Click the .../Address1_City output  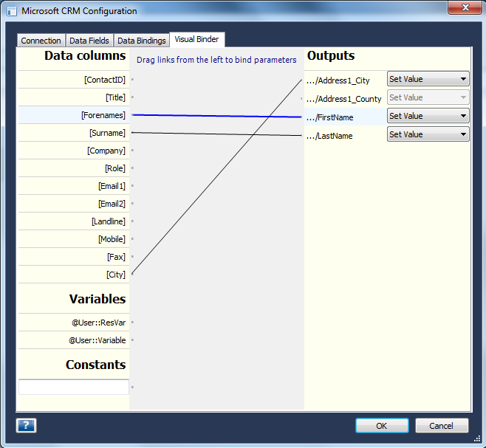pos(338,80)
